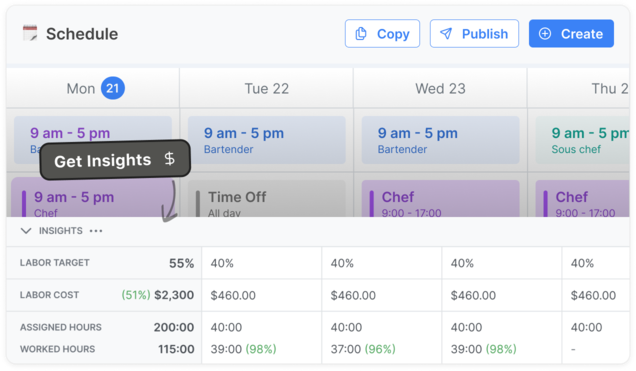
Task: Open Wednesday's Chef 9:00 - 17:00 shift
Action: point(440,199)
